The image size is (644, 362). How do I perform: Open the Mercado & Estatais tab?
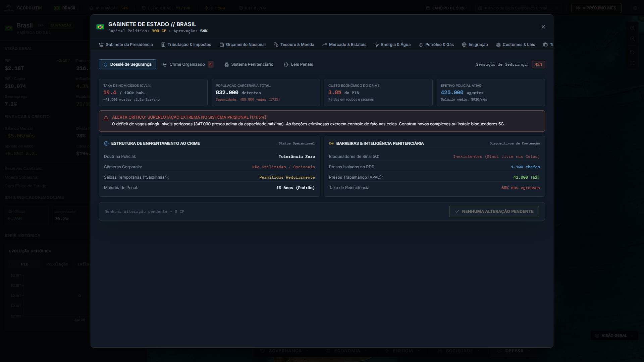(x=344, y=45)
